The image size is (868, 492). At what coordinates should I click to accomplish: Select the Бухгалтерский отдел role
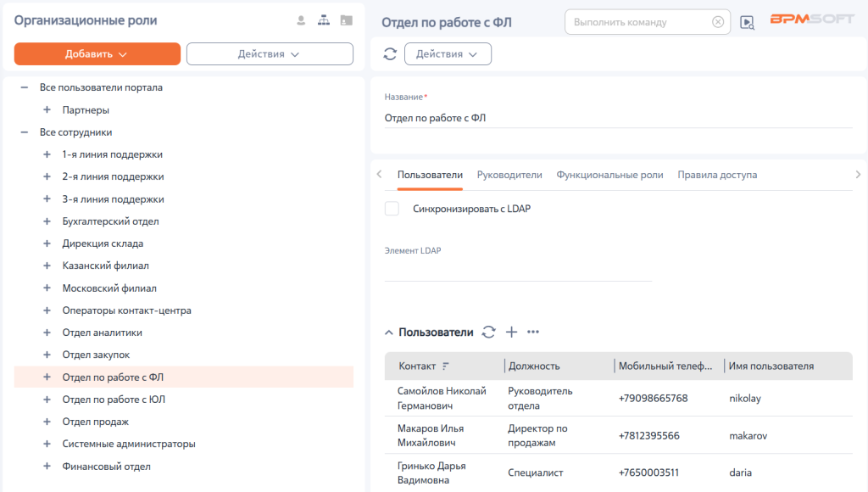111,221
